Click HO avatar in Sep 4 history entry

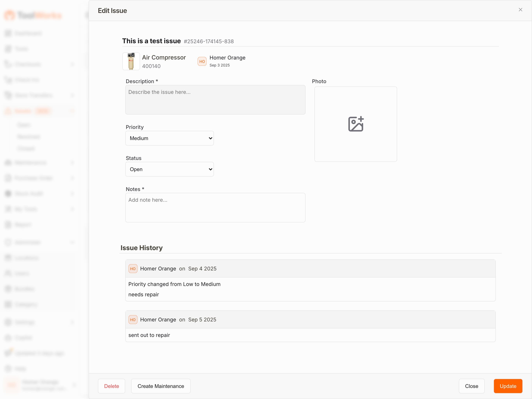coord(133,269)
